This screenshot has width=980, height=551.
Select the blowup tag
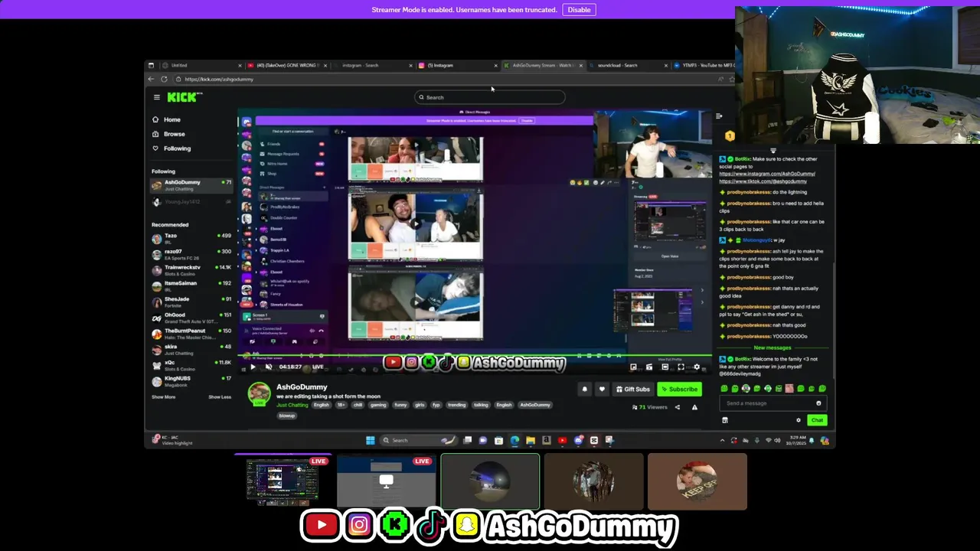[287, 416]
